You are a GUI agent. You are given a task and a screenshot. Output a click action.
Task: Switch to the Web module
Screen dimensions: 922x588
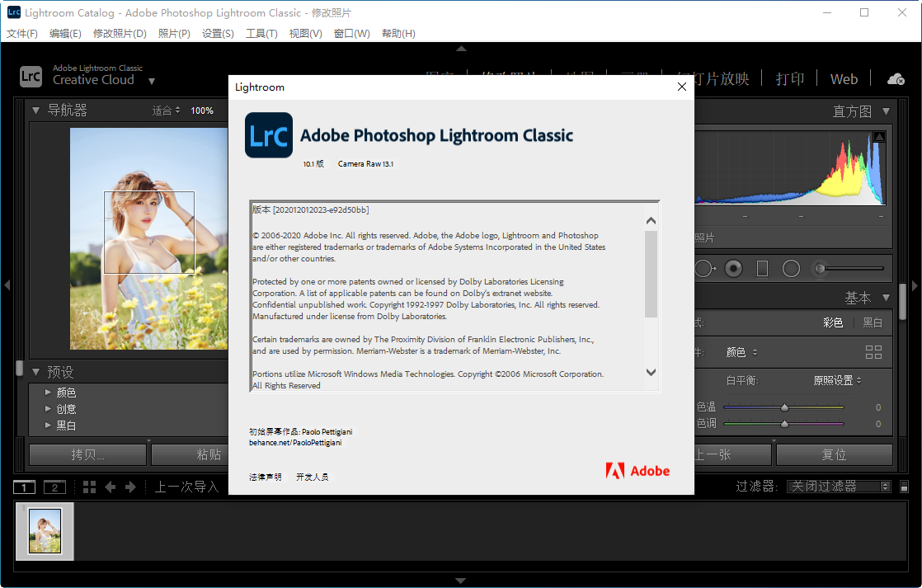click(x=844, y=78)
